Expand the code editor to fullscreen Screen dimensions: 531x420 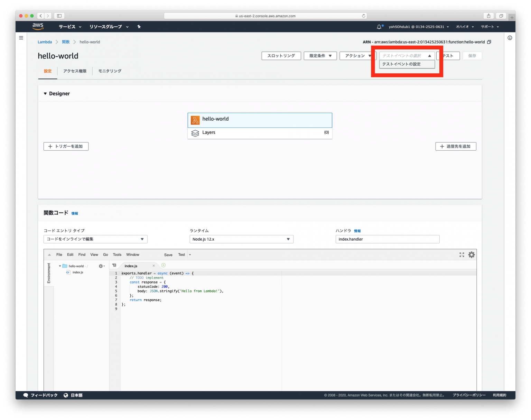[462, 255]
